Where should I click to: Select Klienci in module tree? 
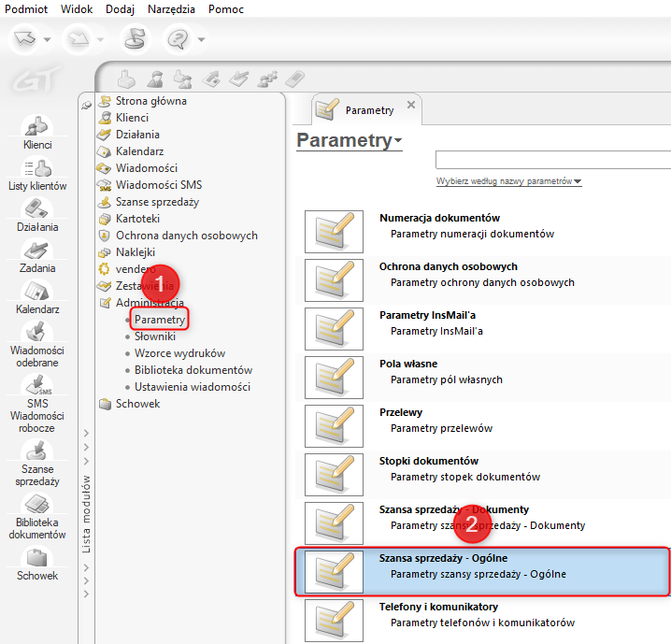(x=132, y=118)
